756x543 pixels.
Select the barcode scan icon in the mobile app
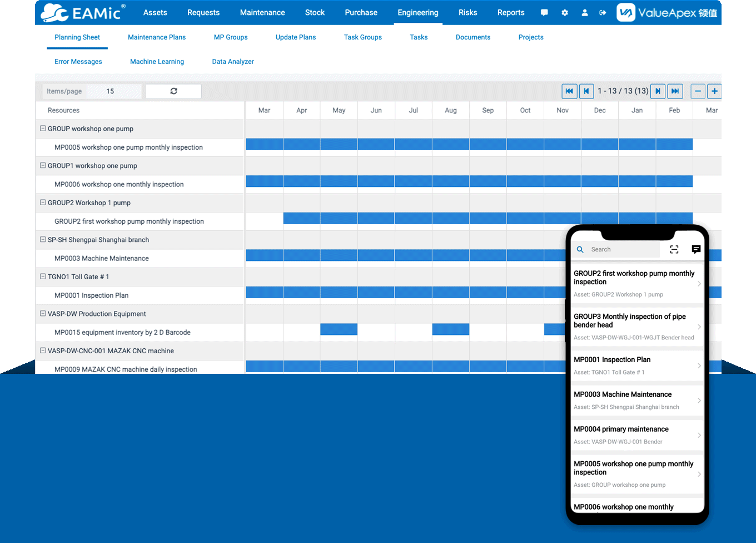click(x=674, y=249)
